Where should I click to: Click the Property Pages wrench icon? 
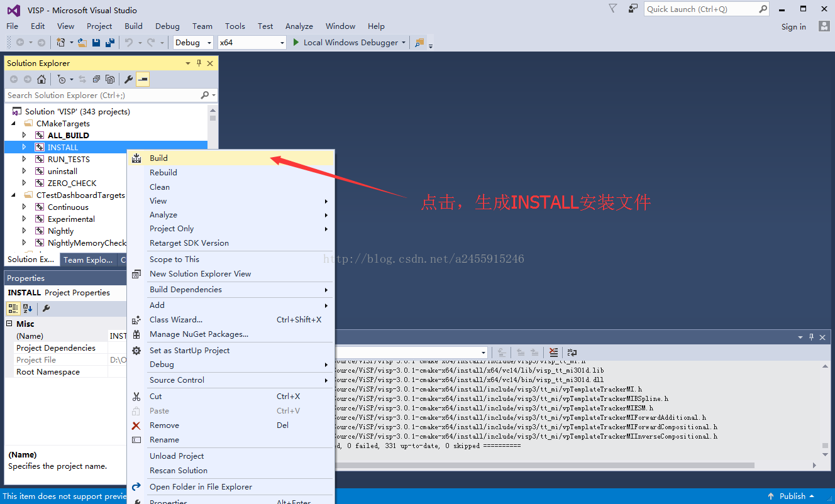pyautogui.click(x=46, y=309)
